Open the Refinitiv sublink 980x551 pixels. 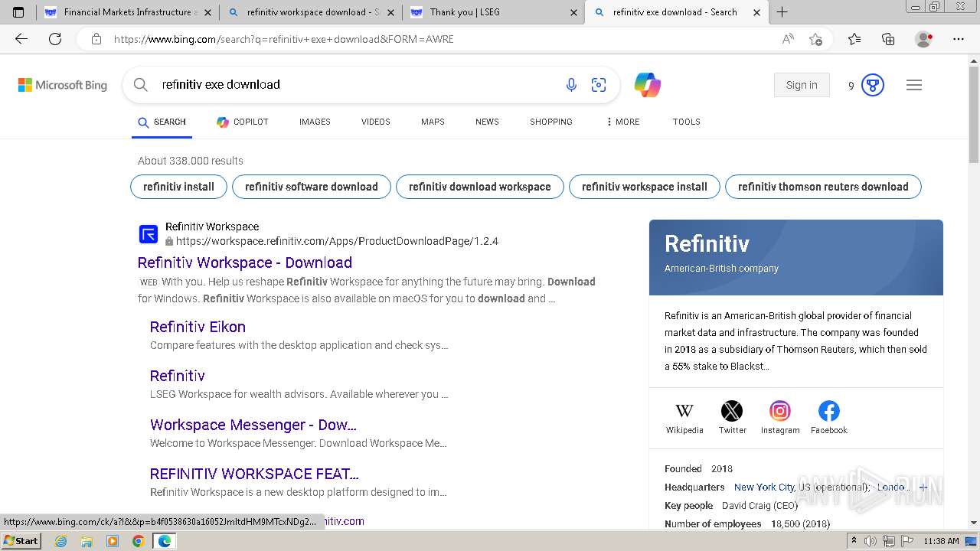(178, 376)
